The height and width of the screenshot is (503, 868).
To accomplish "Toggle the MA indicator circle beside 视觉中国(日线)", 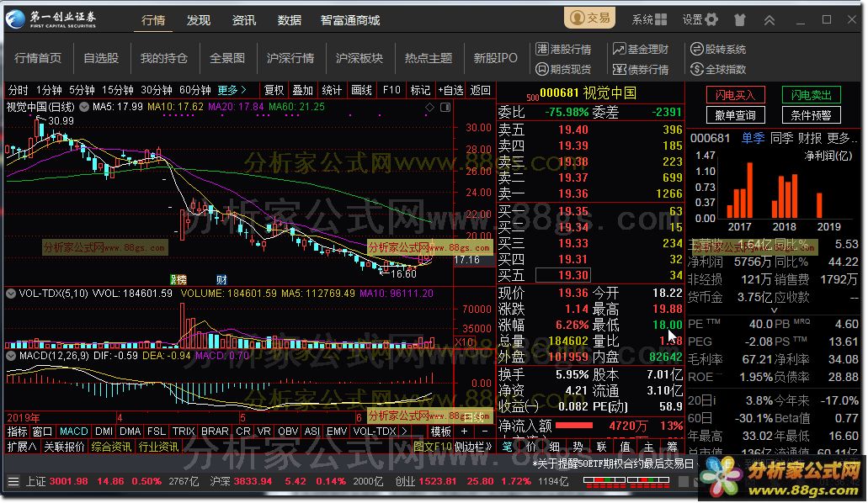I will (84, 107).
